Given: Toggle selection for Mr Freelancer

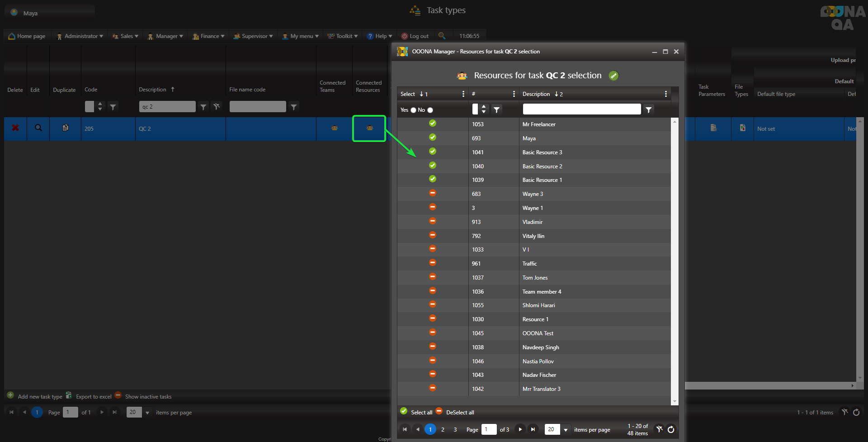Looking at the screenshot, I should click(433, 124).
